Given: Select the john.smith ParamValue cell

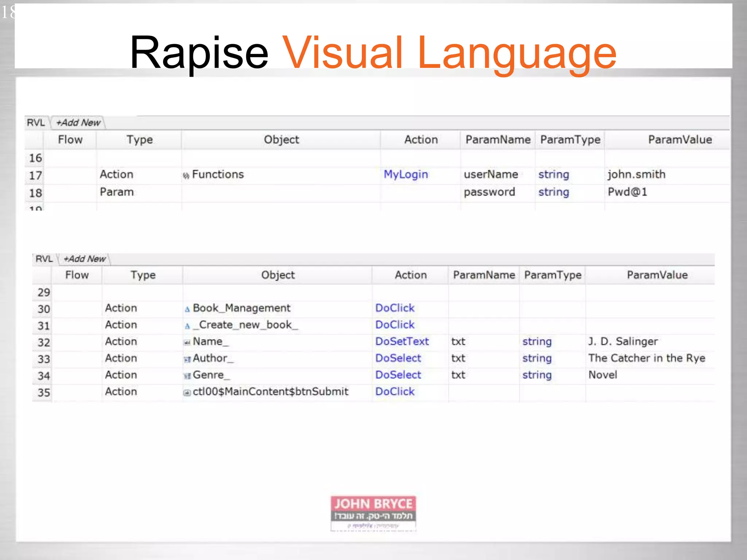Looking at the screenshot, I should [636, 175].
